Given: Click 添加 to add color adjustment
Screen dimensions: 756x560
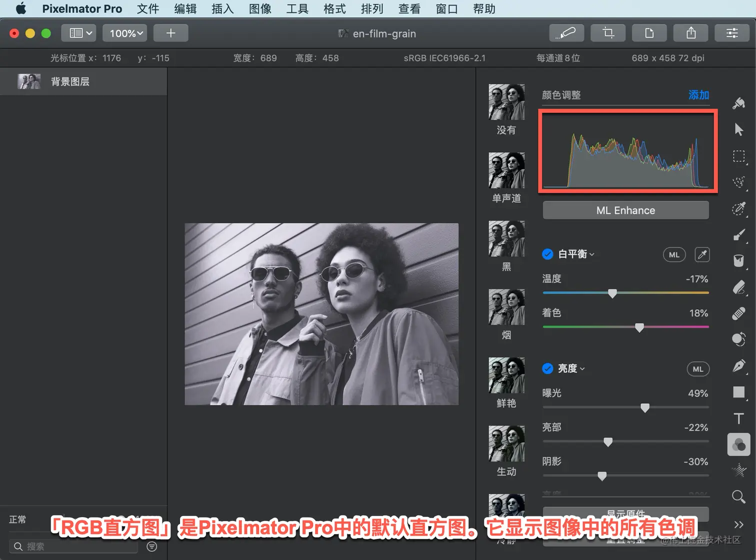Looking at the screenshot, I should (698, 95).
